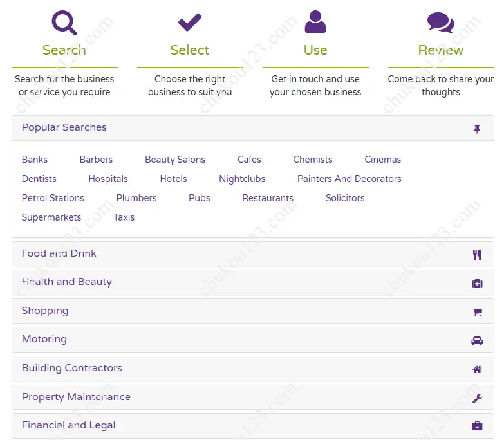
Task: Expand the Food and Drink section
Action: [x=59, y=253]
